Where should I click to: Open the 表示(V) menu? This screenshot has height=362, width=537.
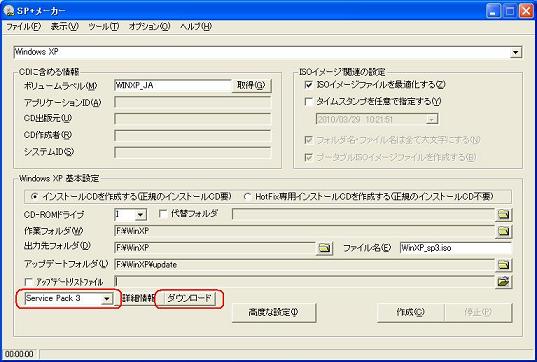65,26
